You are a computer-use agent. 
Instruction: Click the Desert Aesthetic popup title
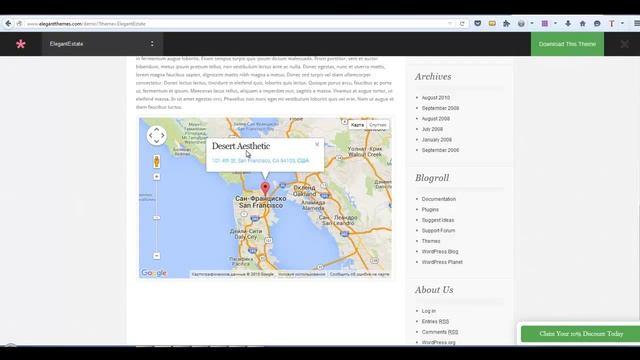pyautogui.click(x=241, y=146)
